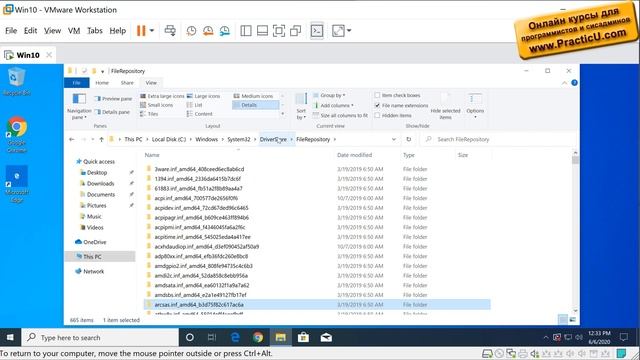
Task: Open VMware console view
Action: (317, 31)
